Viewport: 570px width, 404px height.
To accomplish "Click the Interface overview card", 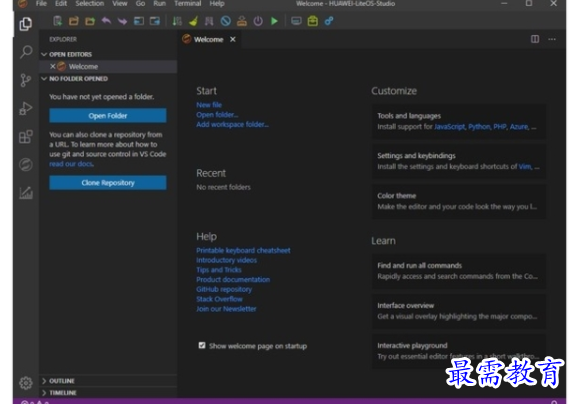I will pos(458,311).
